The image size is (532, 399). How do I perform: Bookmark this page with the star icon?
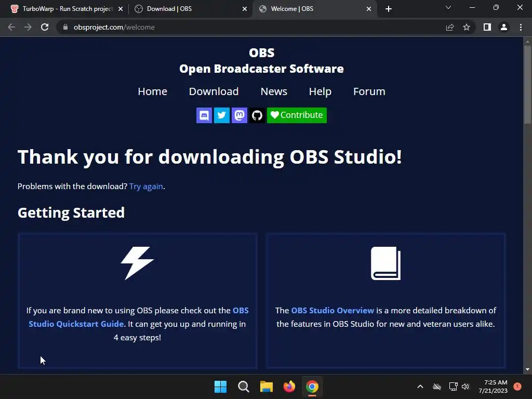tap(467, 27)
